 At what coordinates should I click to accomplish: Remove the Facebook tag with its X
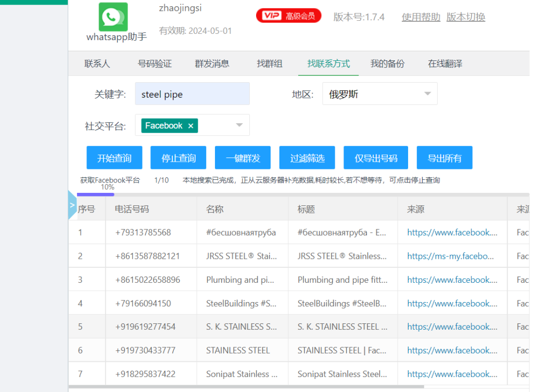tap(191, 126)
